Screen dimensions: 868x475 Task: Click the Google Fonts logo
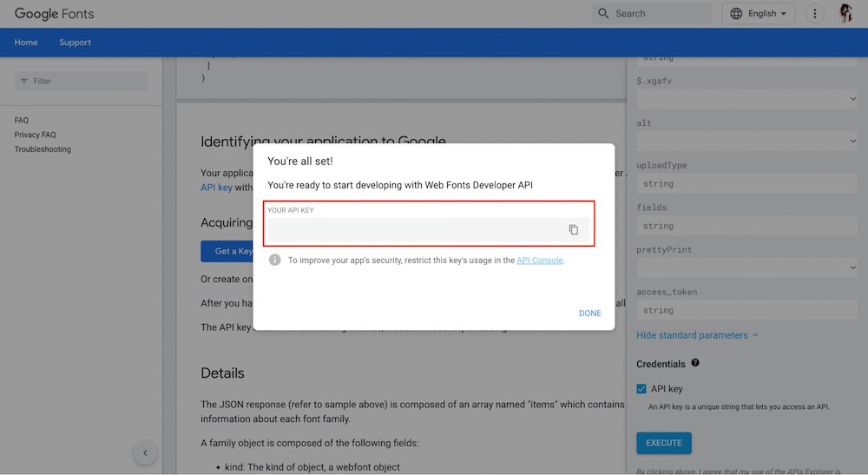(54, 14)
